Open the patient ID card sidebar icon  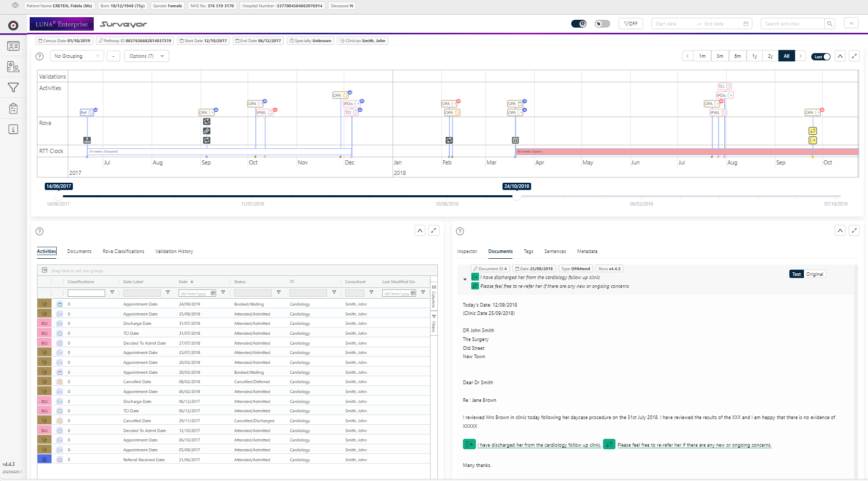[14, 46]
